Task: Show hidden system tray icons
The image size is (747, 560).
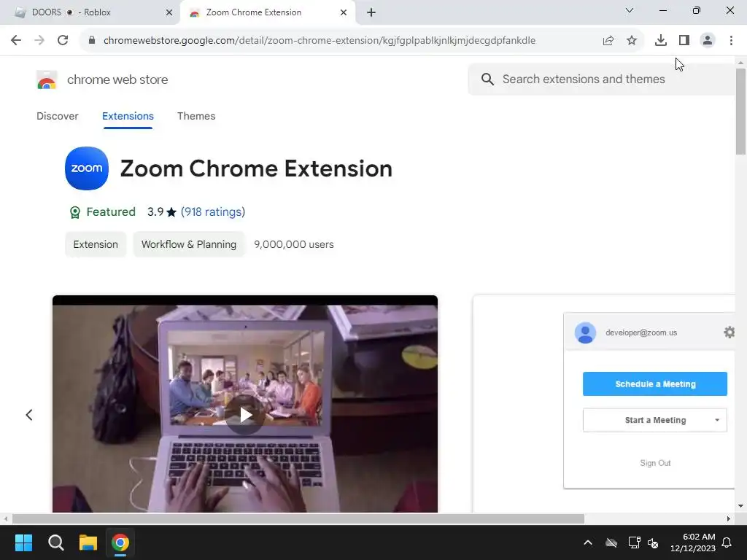Action: tap(588, 542)
